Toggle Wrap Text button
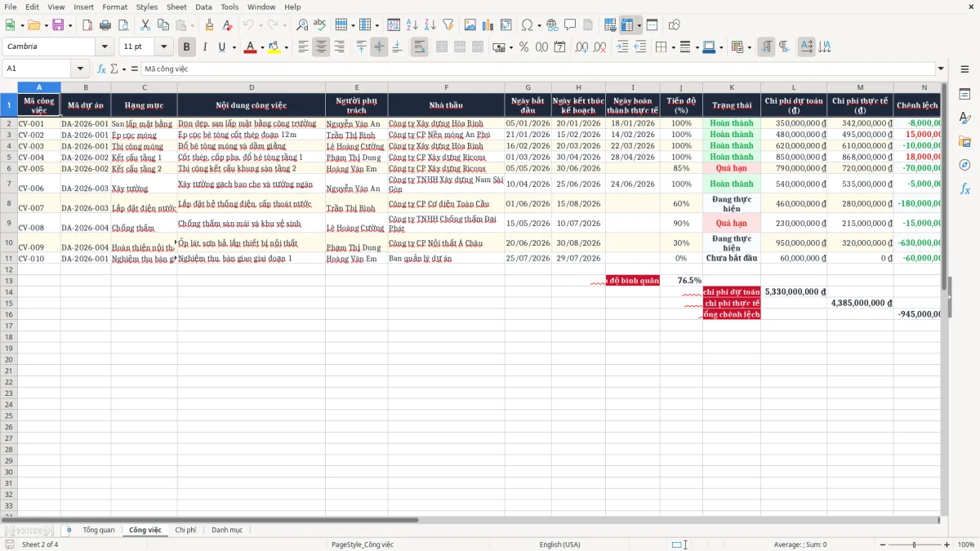 419,47
